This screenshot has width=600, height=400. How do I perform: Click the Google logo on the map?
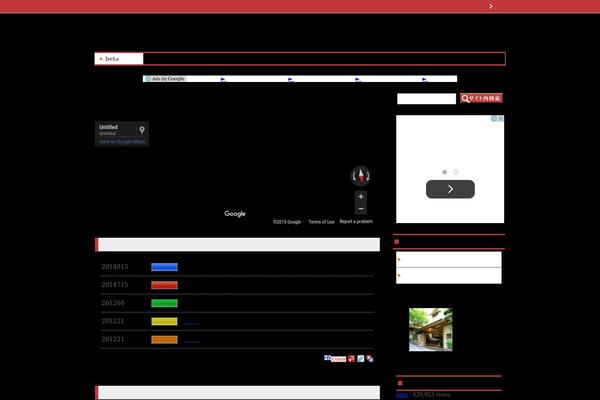(x=235, y=214)
